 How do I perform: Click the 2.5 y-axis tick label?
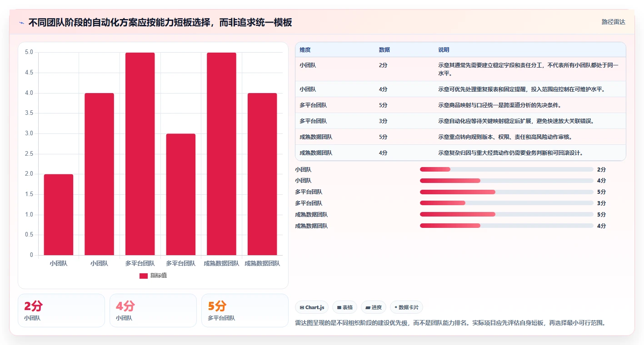click(x=29, y=154)
